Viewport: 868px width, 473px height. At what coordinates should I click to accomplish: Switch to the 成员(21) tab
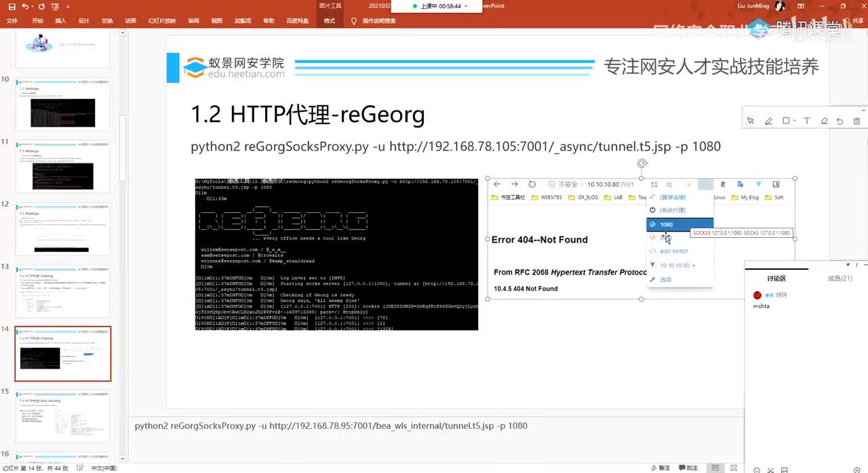click(839, 279)
